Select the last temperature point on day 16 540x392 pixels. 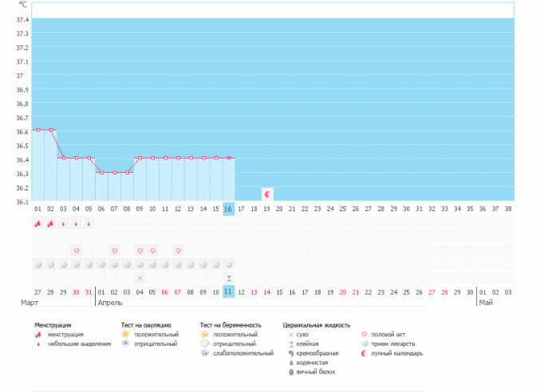(229, 158)
